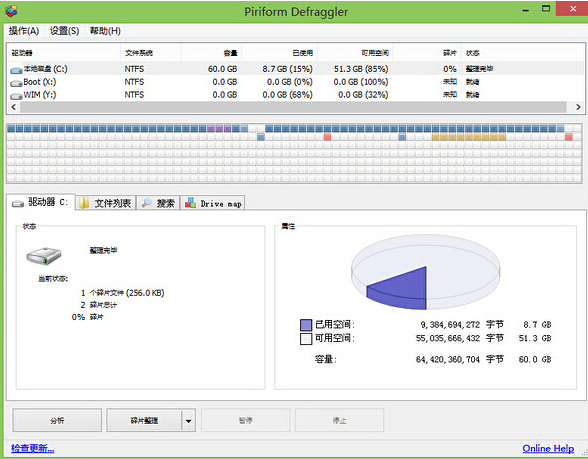Click drive icon of Boot (X:) row
The height and width of the screenshot is (459, 588).
(16, 83)
